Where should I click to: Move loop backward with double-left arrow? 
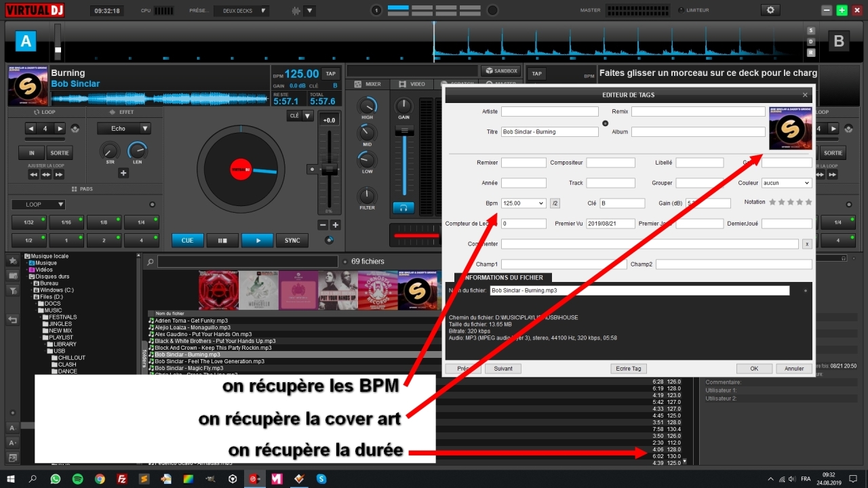[x=33, y=174]
